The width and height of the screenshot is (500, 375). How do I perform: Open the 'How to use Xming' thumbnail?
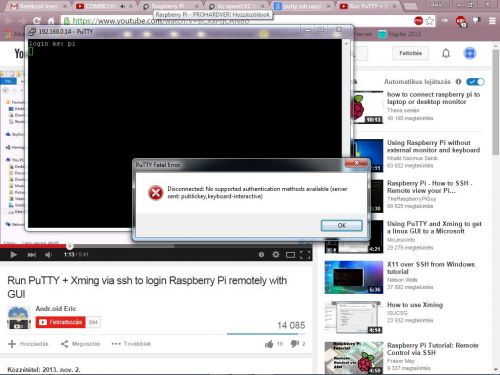point(354,318)
